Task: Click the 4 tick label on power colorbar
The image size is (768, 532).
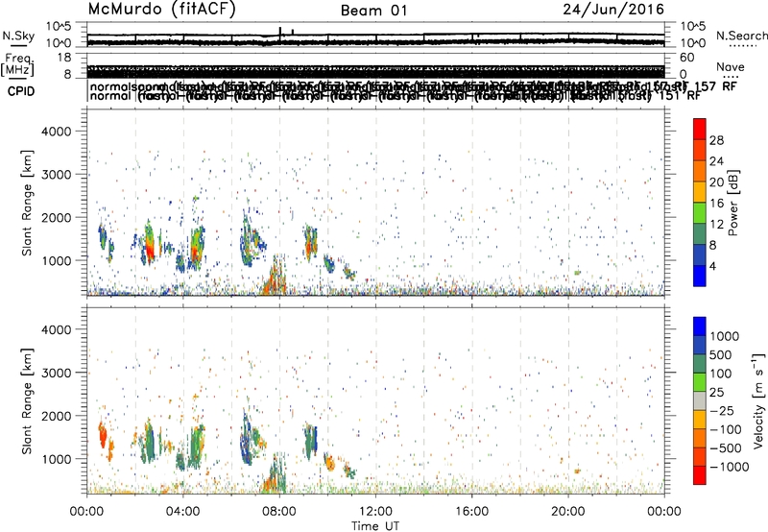Action: 712,266
